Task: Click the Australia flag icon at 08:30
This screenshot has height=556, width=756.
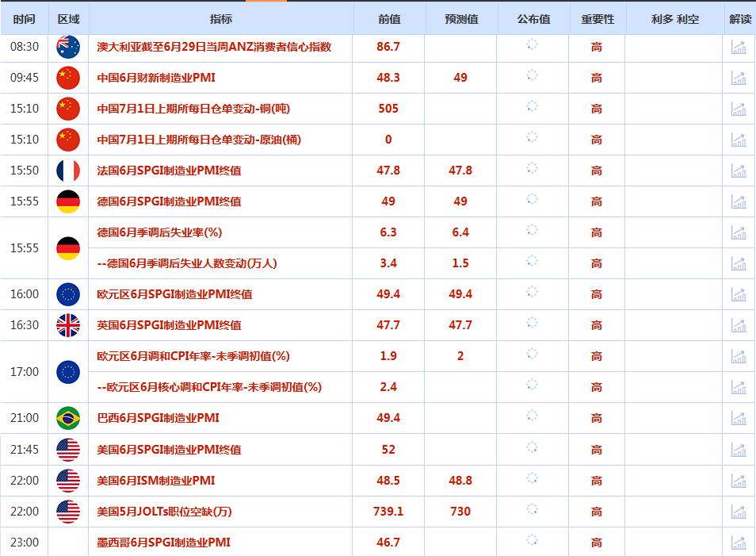Action: tap(68, 47)
